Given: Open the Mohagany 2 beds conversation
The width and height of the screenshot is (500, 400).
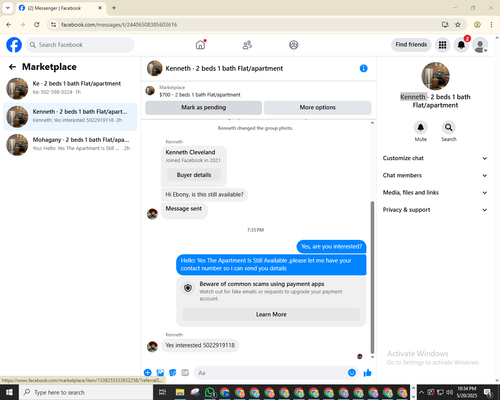Looking at the screenshot, I should (x=70, y=144).
